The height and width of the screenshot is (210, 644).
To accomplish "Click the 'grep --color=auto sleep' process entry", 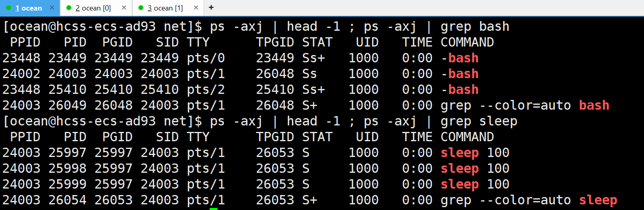I will click(x=529, y=200).
